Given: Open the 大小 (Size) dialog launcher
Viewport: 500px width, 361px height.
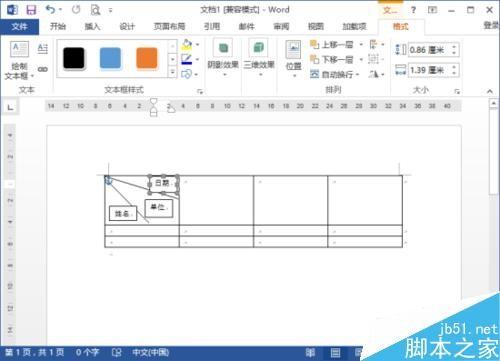Looking at the screenshot, I should [x=457, y=91].
